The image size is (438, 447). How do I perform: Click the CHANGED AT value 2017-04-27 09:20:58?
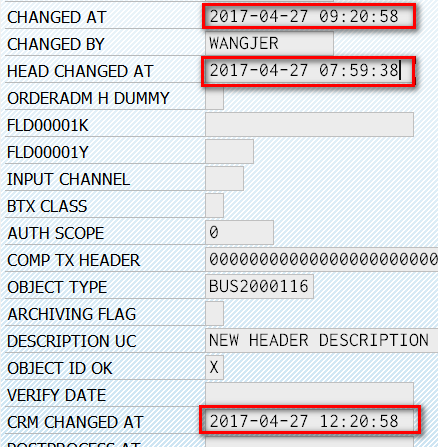(309, 16)
